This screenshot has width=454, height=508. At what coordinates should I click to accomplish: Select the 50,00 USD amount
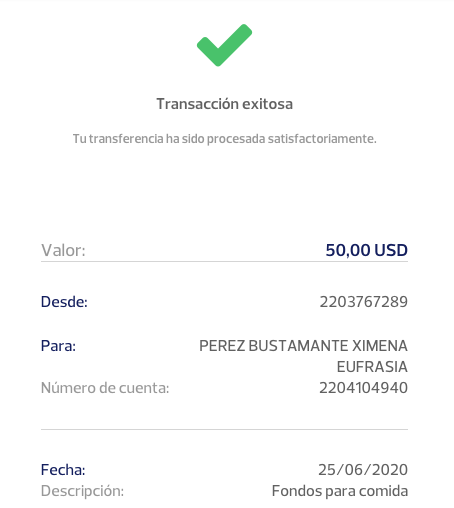tap(367, 250)
